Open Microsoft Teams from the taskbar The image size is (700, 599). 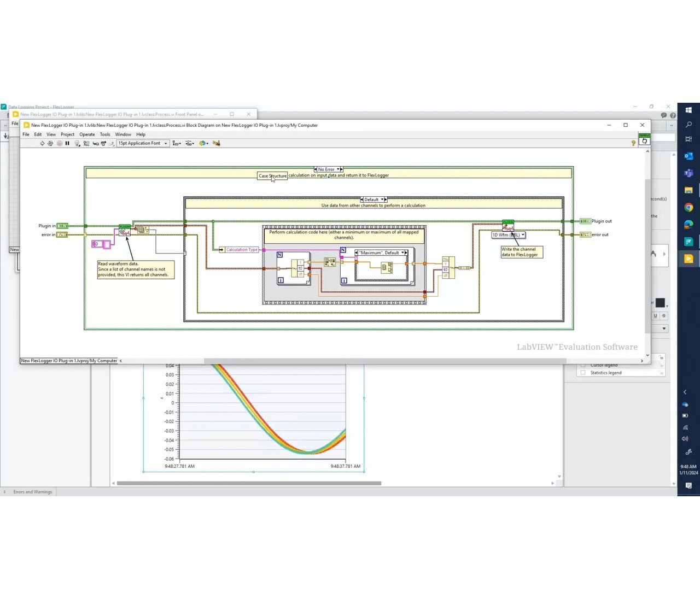coord(689,173)
